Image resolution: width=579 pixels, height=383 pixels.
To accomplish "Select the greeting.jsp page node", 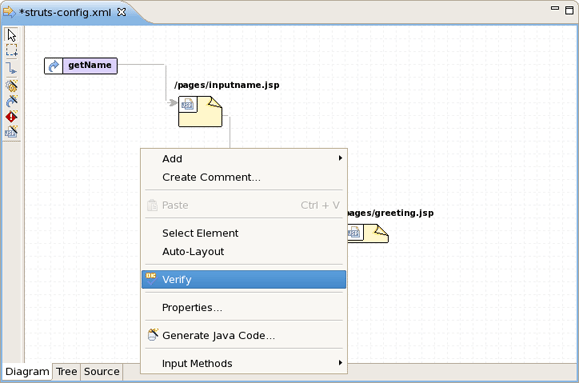I will tap(368, 233).
